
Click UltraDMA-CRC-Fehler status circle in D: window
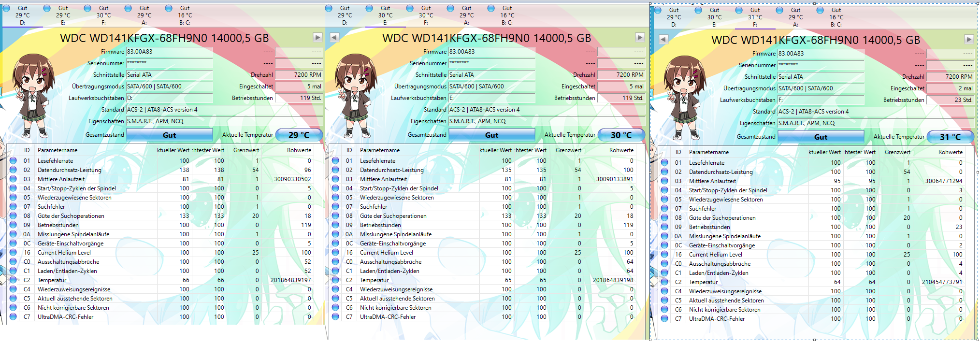[13, 317]
